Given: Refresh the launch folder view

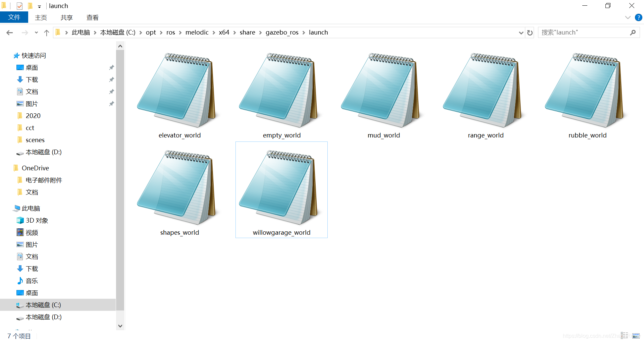Looking at the screenshot, I should click(530, 33).
